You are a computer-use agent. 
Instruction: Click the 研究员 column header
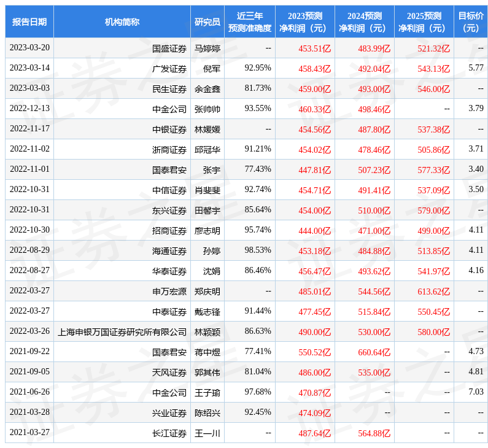click(207, 21)
